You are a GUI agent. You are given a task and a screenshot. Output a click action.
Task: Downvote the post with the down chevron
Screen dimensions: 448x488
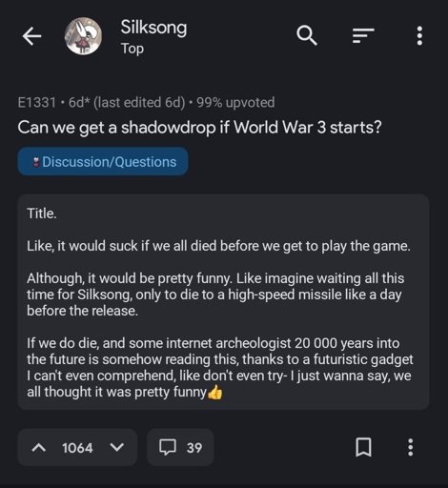(117, 448)
